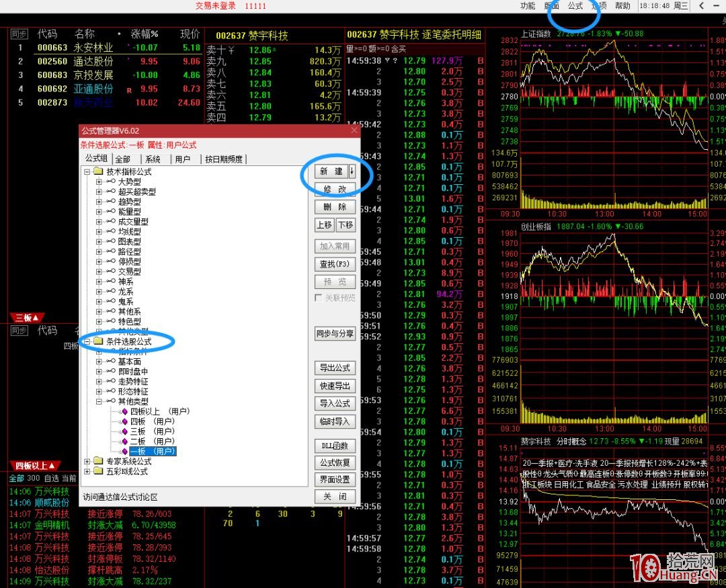This screenshot has height=588, width=726.
Task: Click the 技术指标公式 folder icon
Action: click(x=98, y=172)
